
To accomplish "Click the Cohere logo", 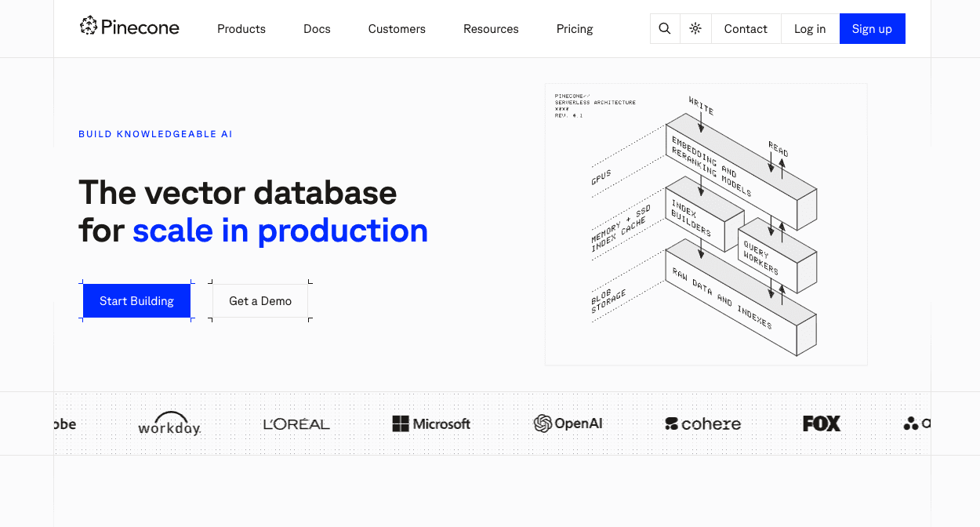I will coord(702,424).
